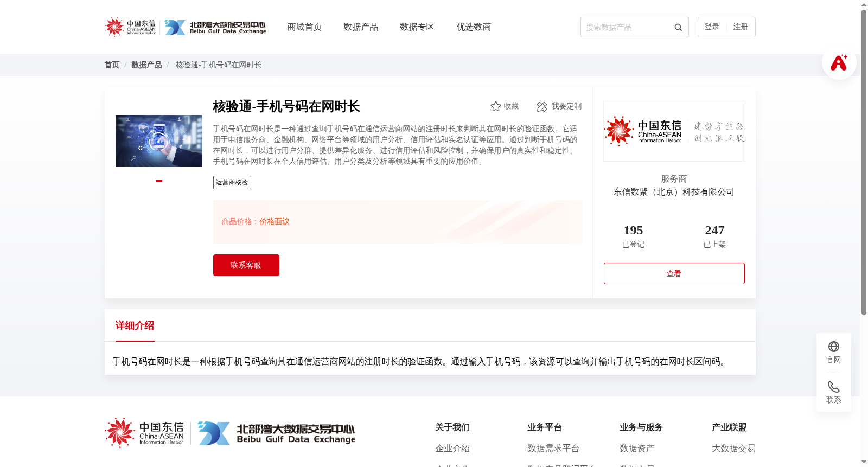Click the scrollbar up arrow
This screenshot has height=467, width=868.
(x=864, y=4)
